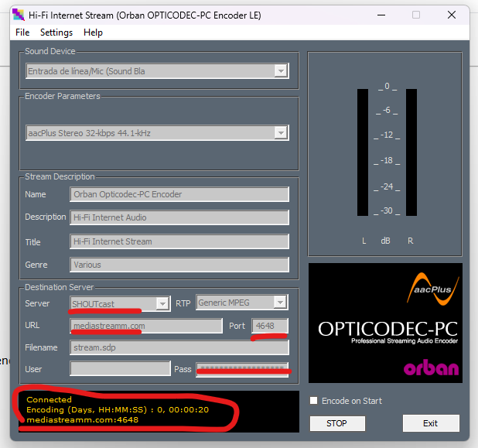478x448 pixels.
Task: Focus the Pass password field
Action: 242,368
